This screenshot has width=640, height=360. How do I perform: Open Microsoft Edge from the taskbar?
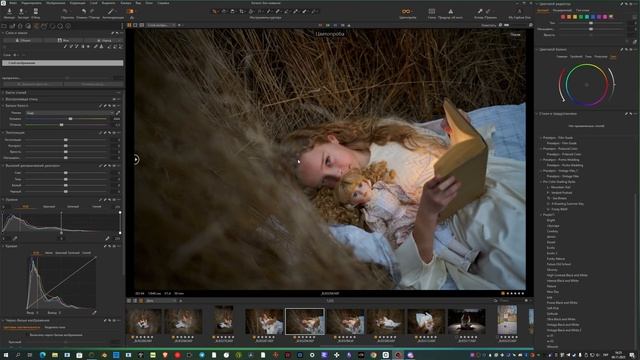(x=42, y=355)
